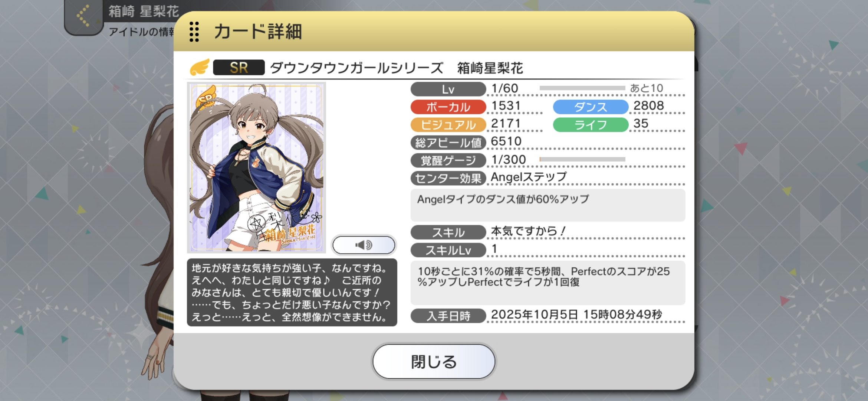Click the Lv experience progress bar

point(582,88)
